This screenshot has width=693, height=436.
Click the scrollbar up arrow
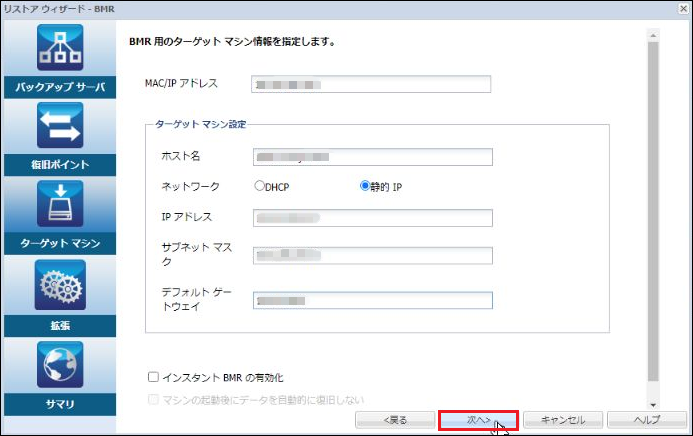[x=653, y=35]
